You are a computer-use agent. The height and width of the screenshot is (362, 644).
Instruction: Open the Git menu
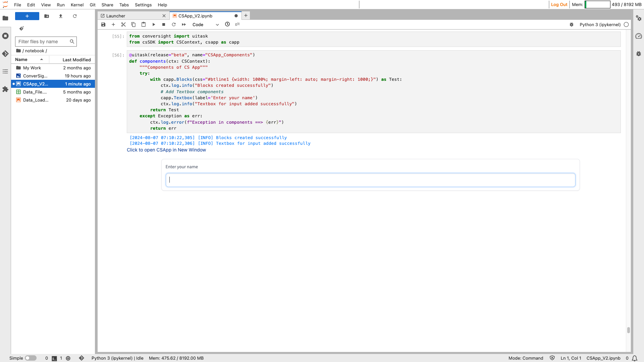[93, 5]
